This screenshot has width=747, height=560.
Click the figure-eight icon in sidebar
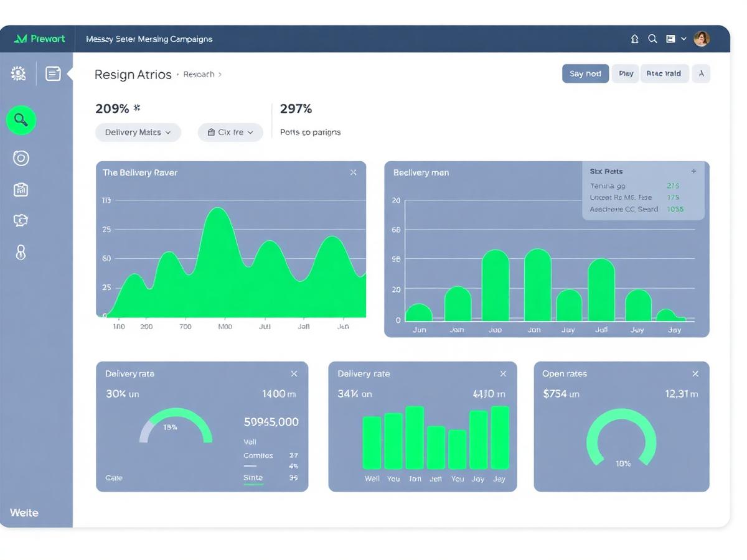pyautogui.click(x=21, y=252)
